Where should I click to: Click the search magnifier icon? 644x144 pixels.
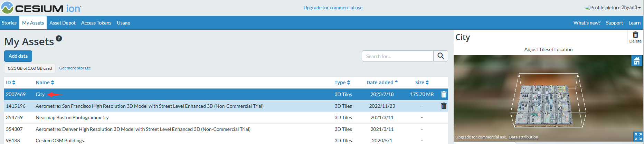point(441,56)
